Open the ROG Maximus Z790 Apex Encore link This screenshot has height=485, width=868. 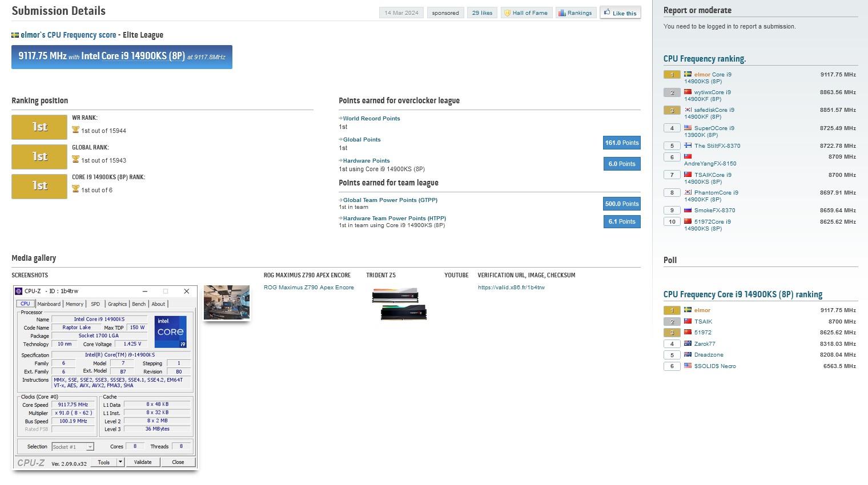click(x=309, y=288)
